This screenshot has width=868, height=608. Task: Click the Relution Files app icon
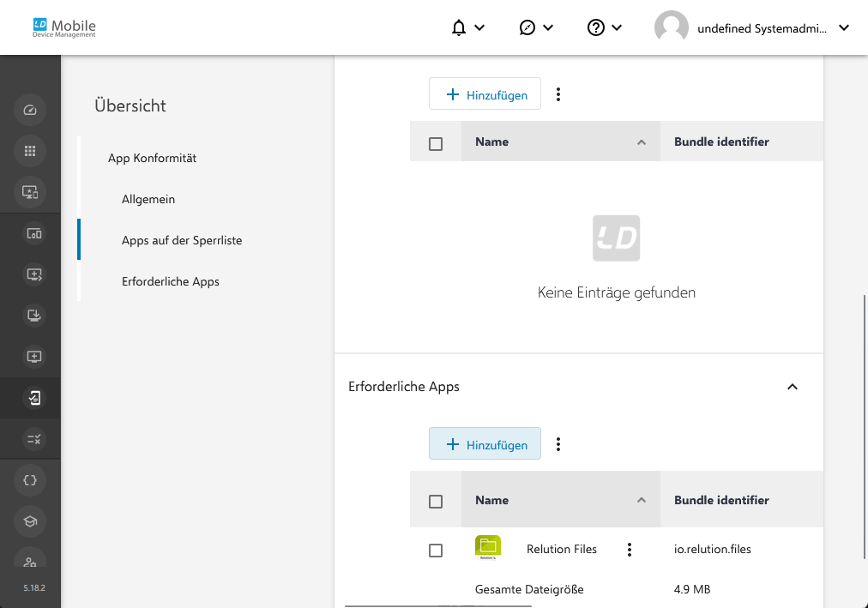(488, 548)
